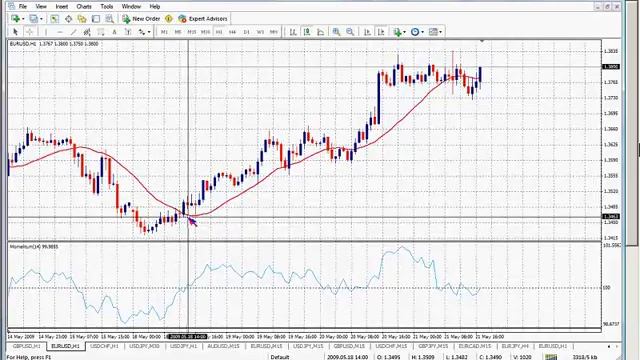Select the arrow cursor tool
The width and height of the screenshot is (640, 360).
pyautogui.click(x=16, y=32)
